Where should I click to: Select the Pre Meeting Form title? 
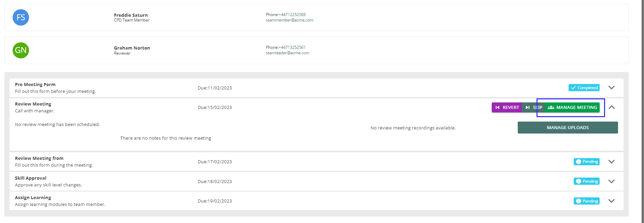[x=35, y=85]
